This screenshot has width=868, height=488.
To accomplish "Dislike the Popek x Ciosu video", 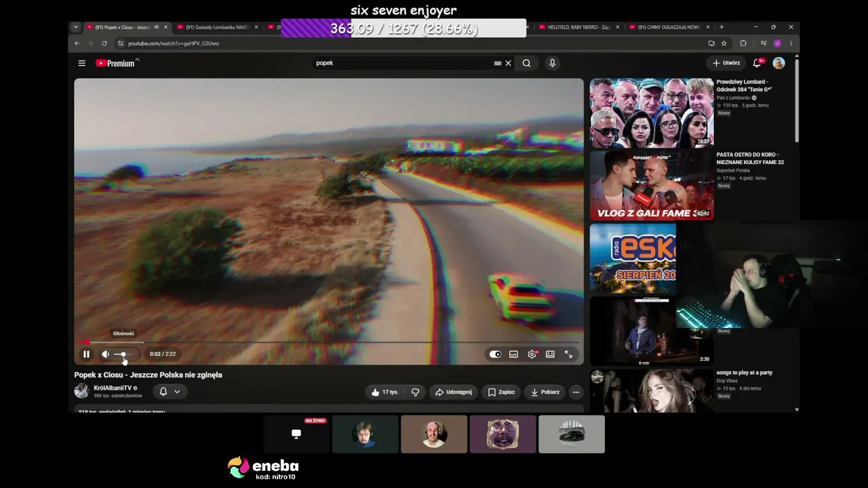I will pyautogui.click(x=415, y=392).
